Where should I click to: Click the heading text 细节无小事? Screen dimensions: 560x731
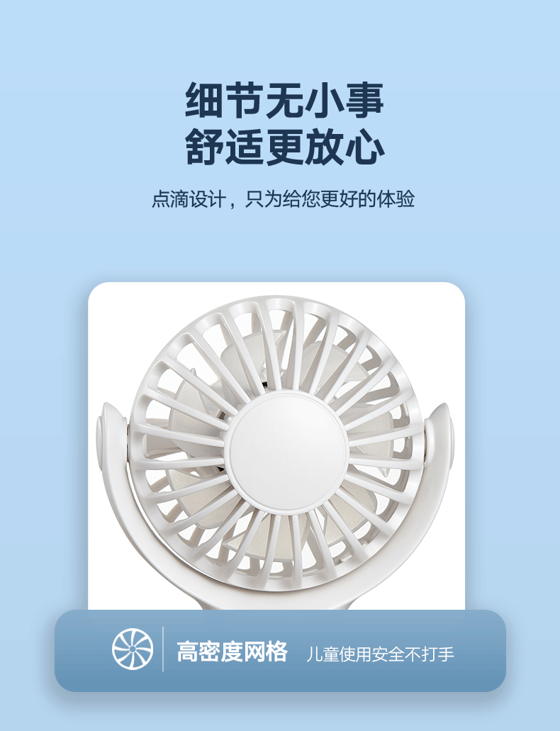tap(284, 99)
